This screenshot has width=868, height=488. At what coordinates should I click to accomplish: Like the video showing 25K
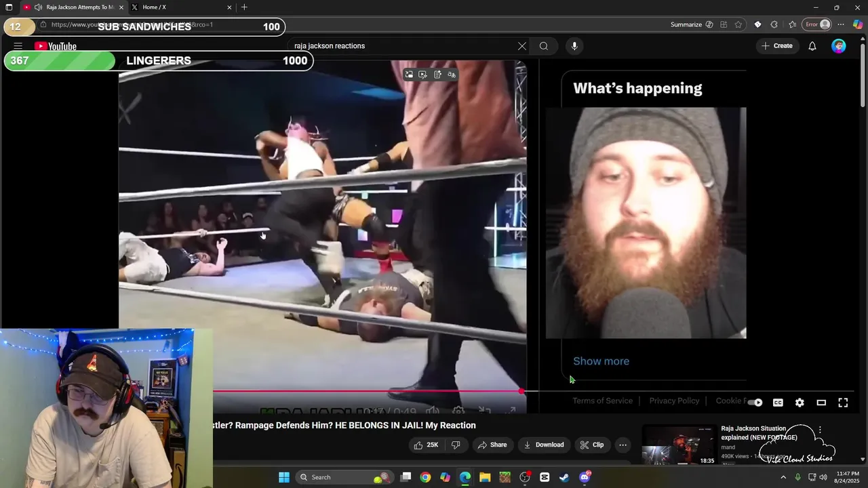tap(426, 445)
